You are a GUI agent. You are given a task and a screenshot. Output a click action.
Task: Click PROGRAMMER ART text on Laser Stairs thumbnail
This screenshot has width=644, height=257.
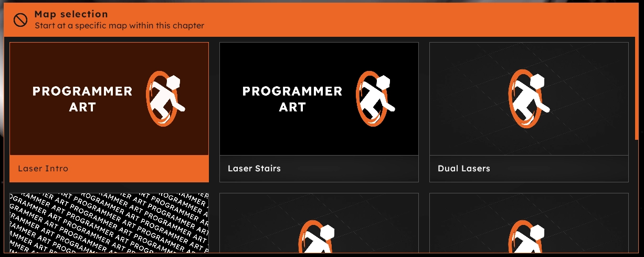tap(292, 99)
